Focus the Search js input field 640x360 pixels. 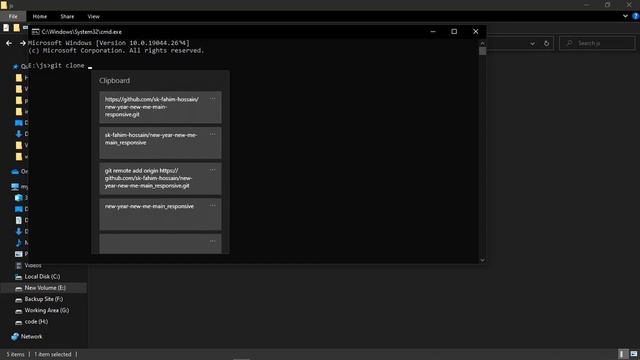click(x=597, y=43)
